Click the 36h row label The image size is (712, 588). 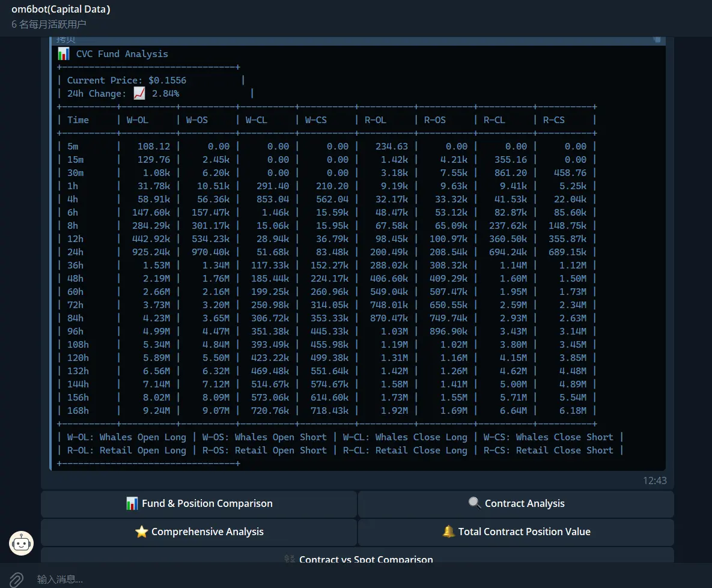tap(75, 265)
